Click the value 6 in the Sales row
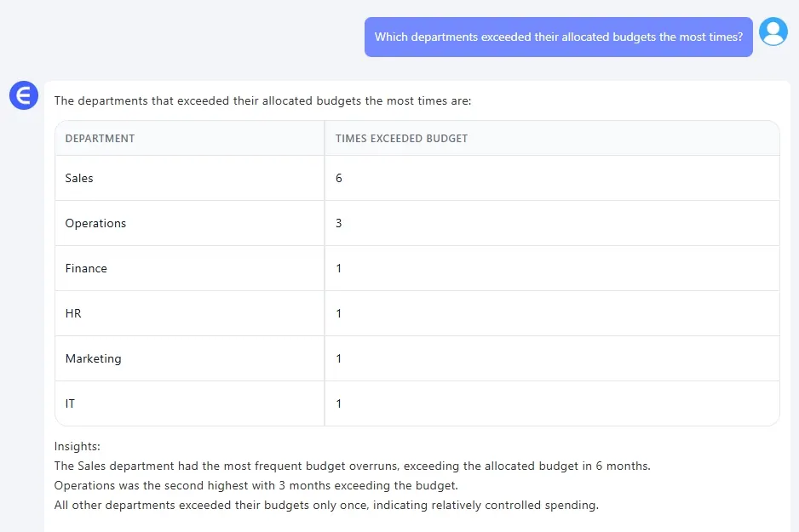Image resolution: width=799 pixels, height=532 pixels. (x=339, y=178)
